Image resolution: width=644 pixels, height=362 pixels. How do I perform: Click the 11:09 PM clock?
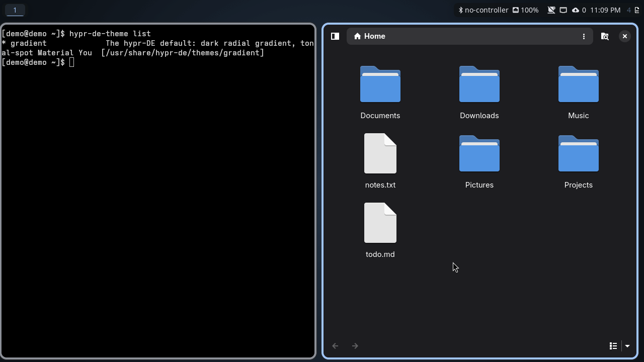click(x=605, y=10)
